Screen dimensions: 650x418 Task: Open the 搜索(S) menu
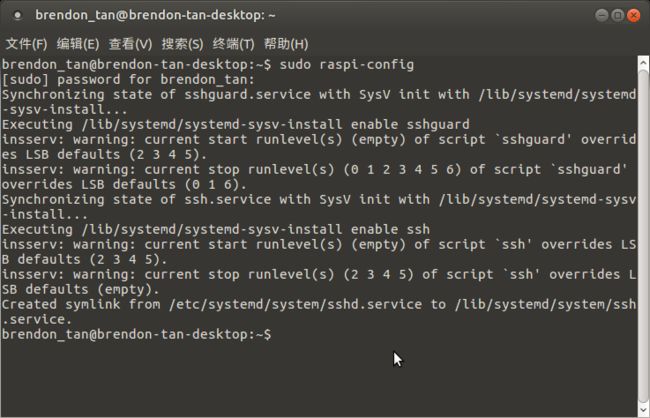182,44
